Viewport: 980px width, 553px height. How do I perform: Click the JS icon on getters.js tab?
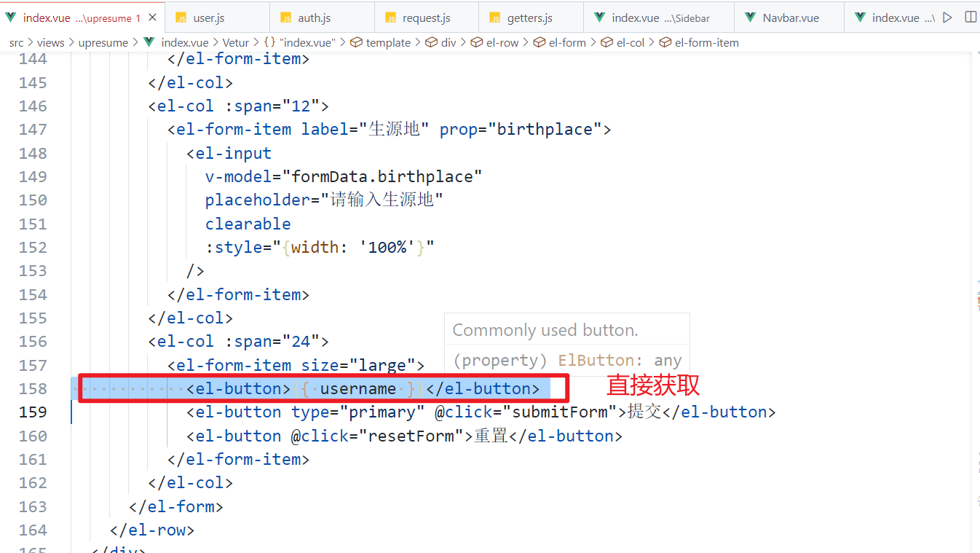click(495, 17)
